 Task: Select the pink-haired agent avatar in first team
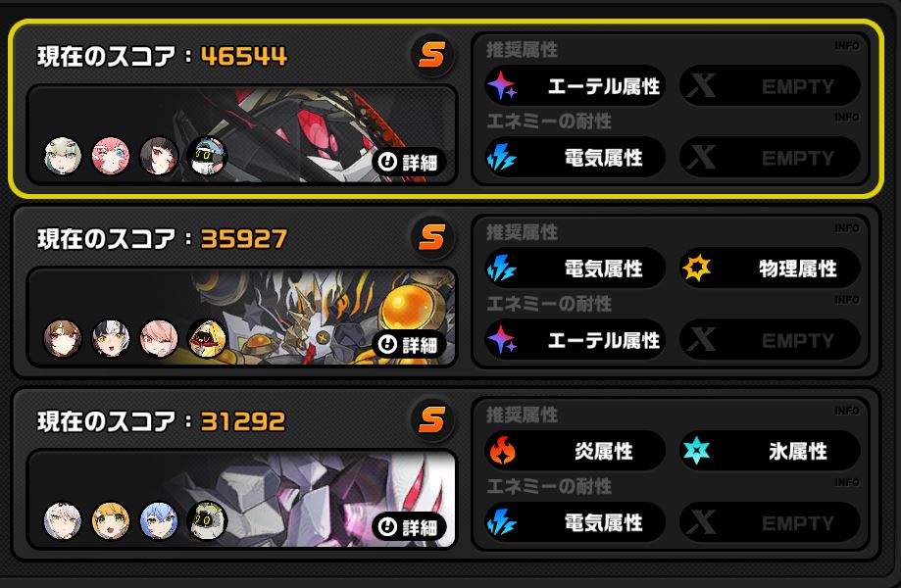tap(111, 156)
